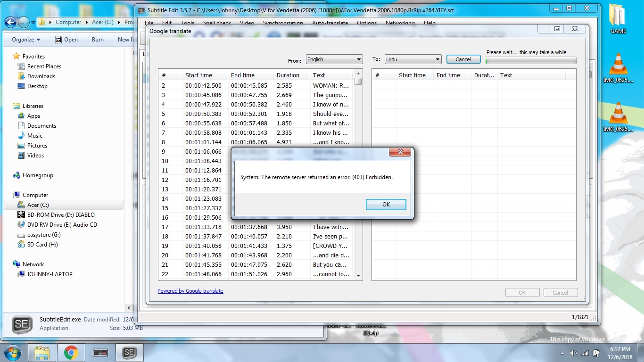Click the Subtitle Edit taskbar icon

click(x=129, y=352)
